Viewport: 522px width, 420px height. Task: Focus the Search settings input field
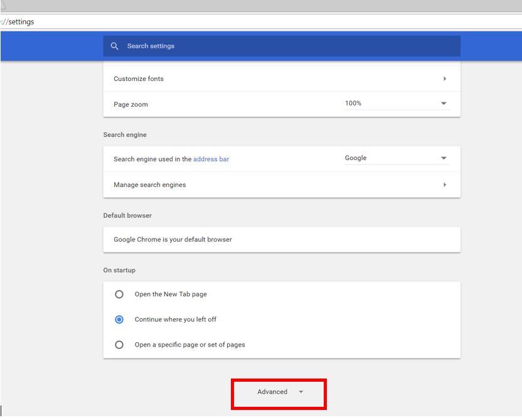pyautogui.click(x=282, y=46)
